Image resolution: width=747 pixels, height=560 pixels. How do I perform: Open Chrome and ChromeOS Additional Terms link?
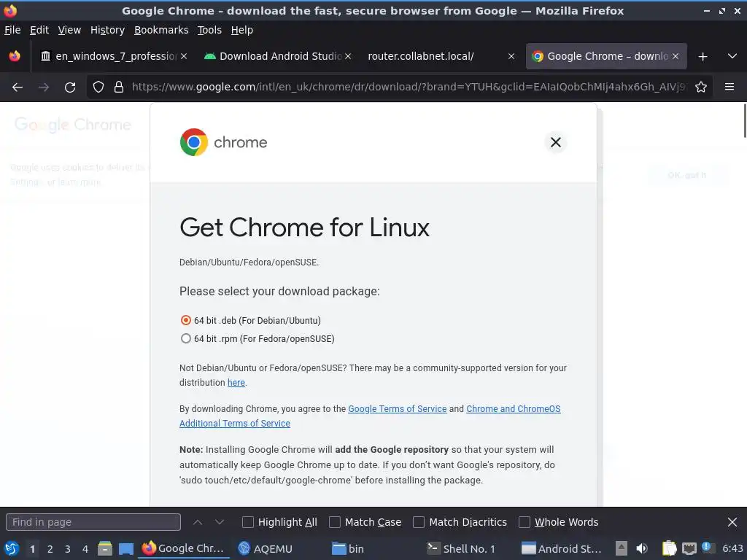coord(370,416)
